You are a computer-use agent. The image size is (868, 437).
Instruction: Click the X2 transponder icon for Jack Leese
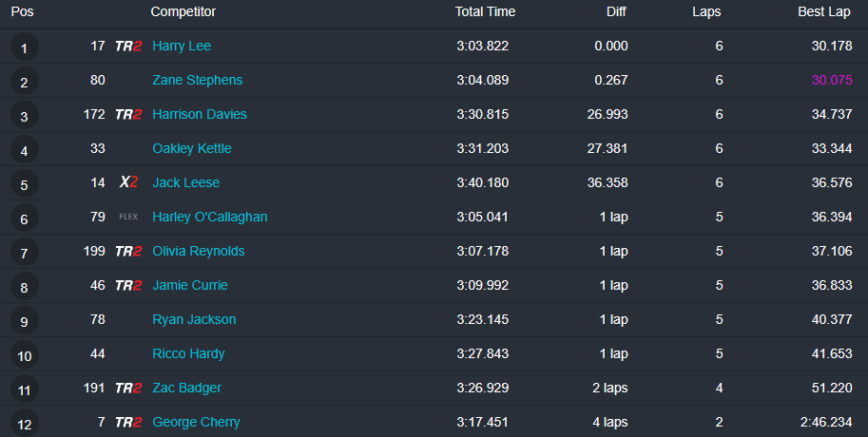coord(128,183)
